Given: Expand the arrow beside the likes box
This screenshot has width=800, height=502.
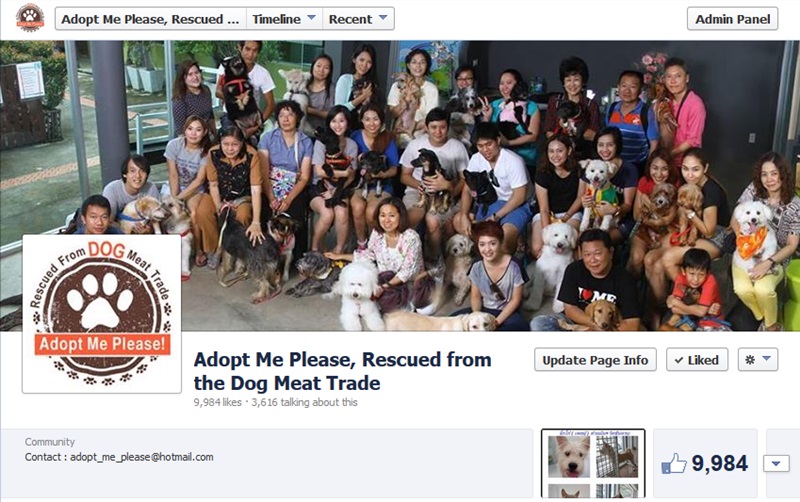Looking at the screenshot, I should (776, 464).
